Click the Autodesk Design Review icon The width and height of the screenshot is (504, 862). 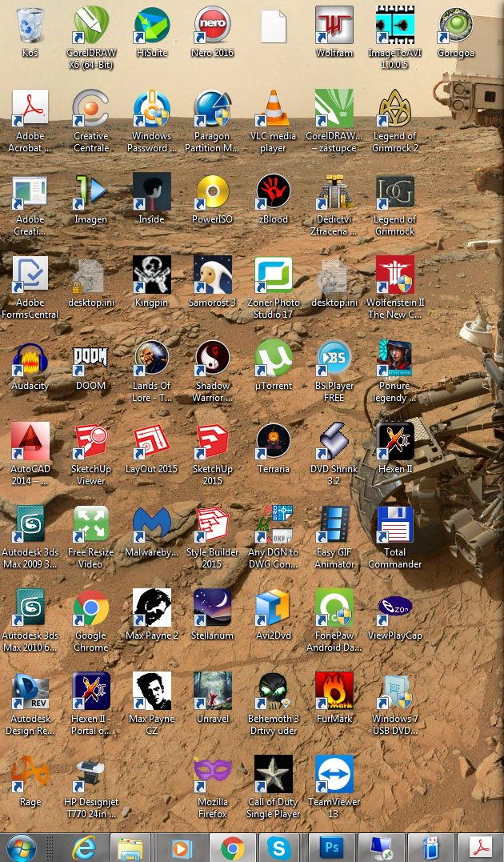pos(30,692)
